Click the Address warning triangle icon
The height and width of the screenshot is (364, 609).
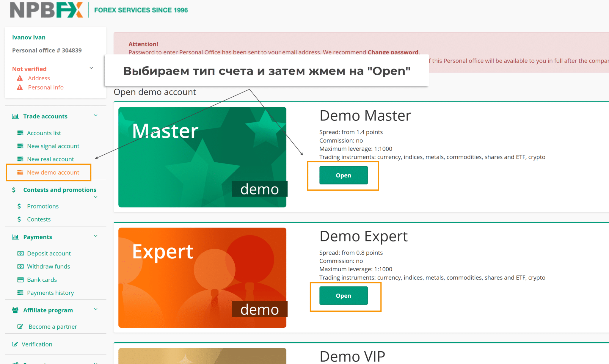20,78
